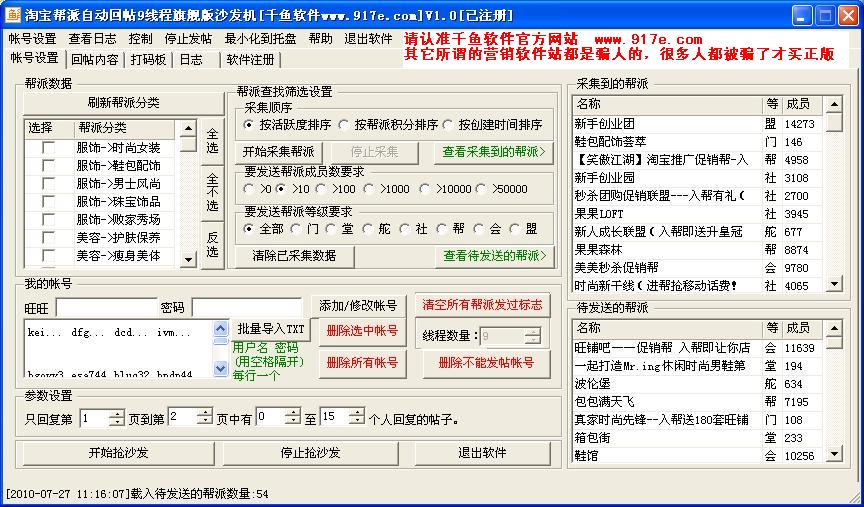The image size is (864, 507).
Task: Click the 刷新帮派分类 button
Action: pos(108,103)
